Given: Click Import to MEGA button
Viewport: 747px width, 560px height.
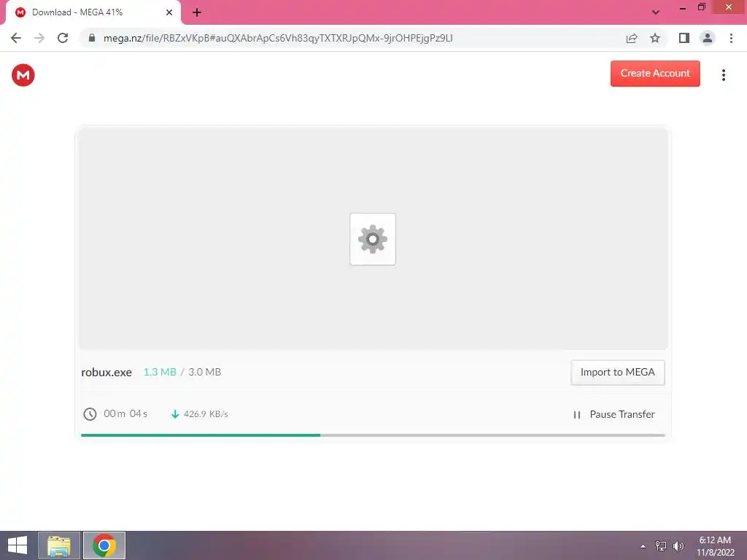Looking at the screenshot, I should click(617, 373).
